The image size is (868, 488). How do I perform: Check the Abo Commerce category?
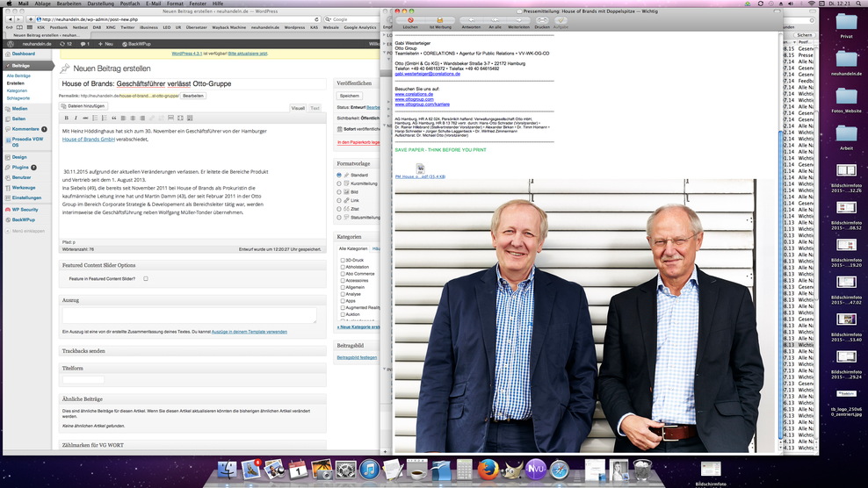point(343,274)
